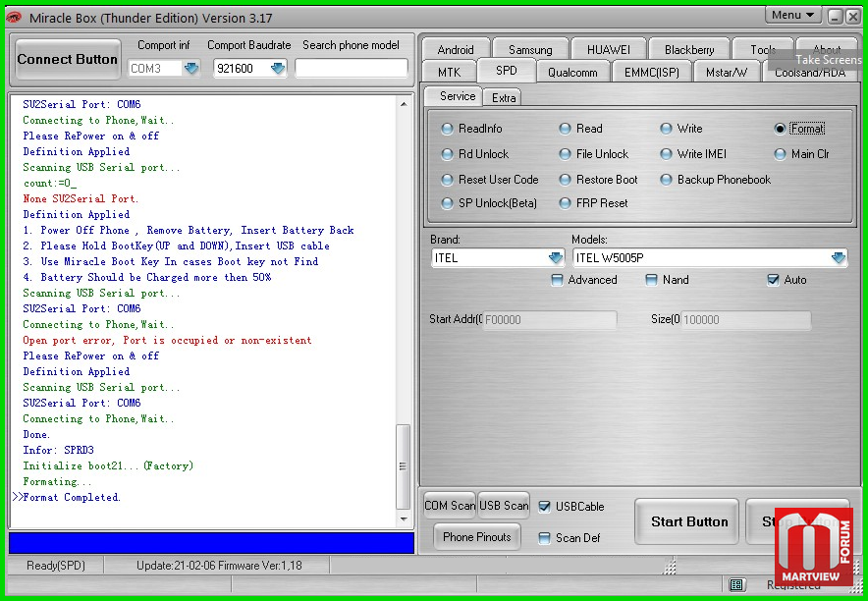Choose the FRP Reset radio option

point(566,203)
